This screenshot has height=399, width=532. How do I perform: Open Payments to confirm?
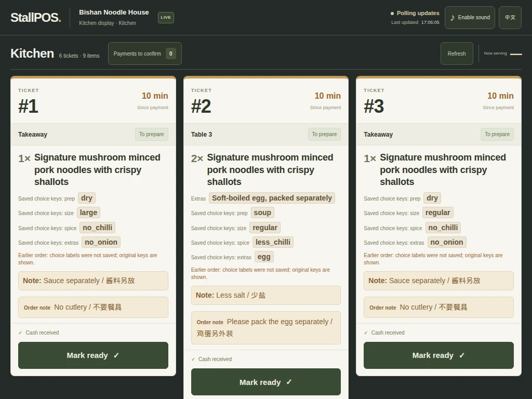pyautogui.click(x=145, y=54)
